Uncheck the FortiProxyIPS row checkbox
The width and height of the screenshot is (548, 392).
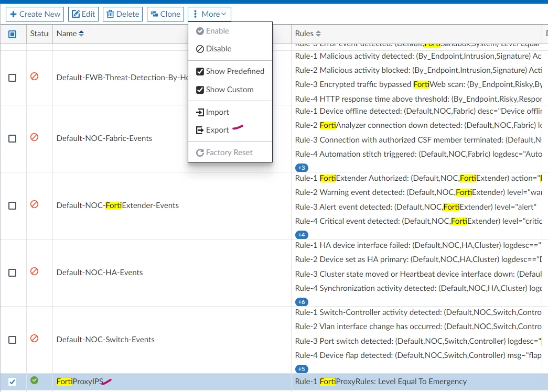tap(12, 382)
